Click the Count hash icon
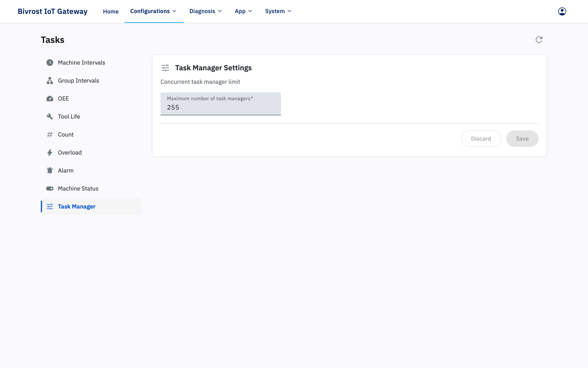This screenshot has height=368, width=588. point(50,135)
